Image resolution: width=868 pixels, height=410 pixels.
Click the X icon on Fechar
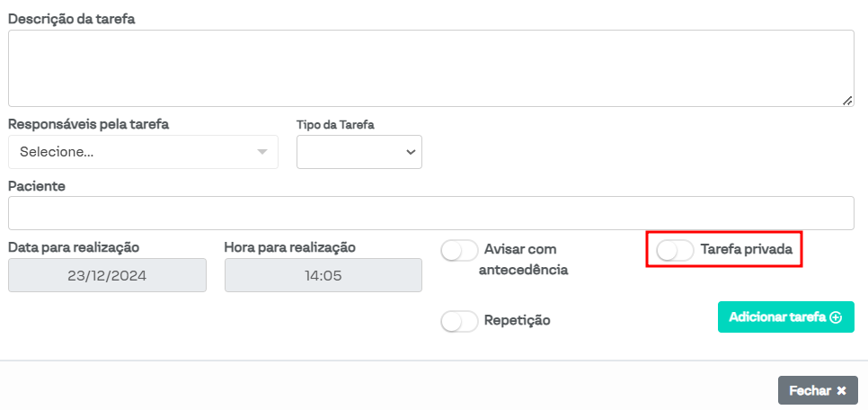841,391
